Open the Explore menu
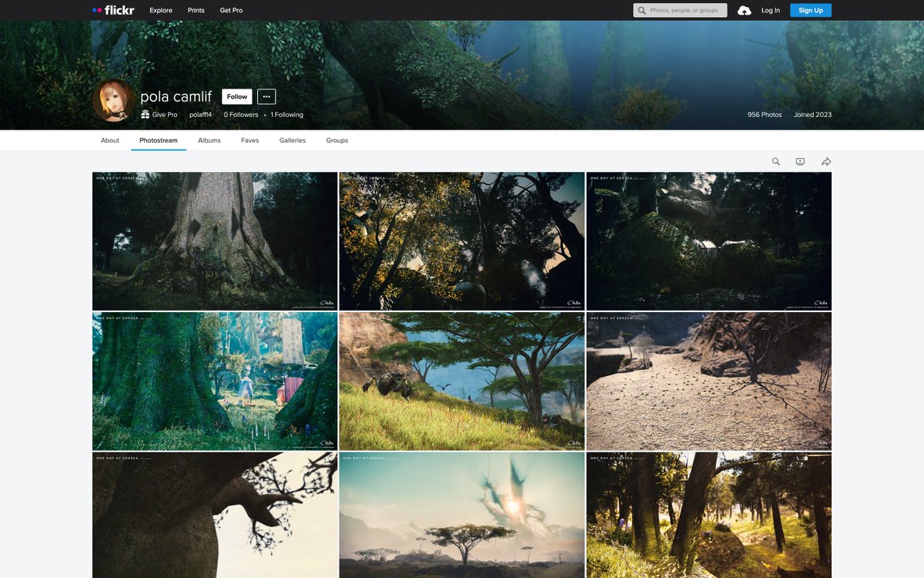This screenshot has width=924, height=578. [161, 10]
